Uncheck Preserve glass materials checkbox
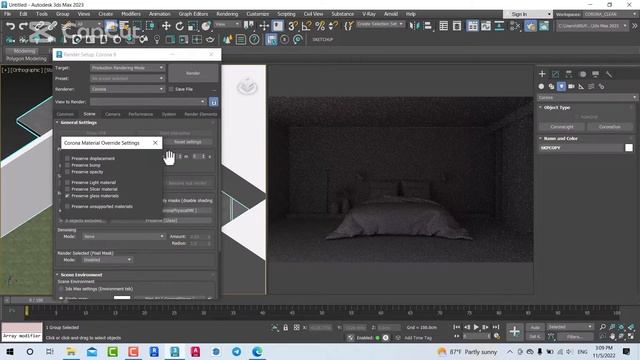Screen dimensions: 640x360 pos(68,196)
